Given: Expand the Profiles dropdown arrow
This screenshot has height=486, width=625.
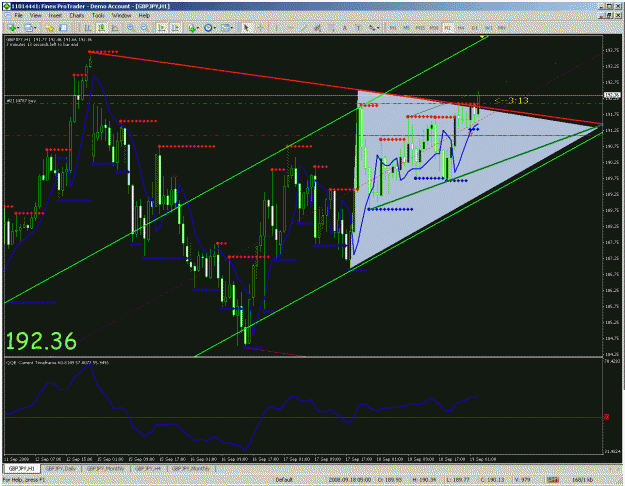Looking at the screenshot, I should click(x=35, y=28).
